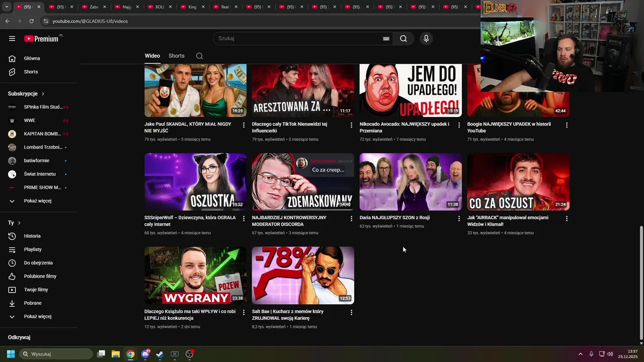Expand Pokaż więcej under Ty section
The width and height of the screenshot is (644, 362).
point(39,317)
